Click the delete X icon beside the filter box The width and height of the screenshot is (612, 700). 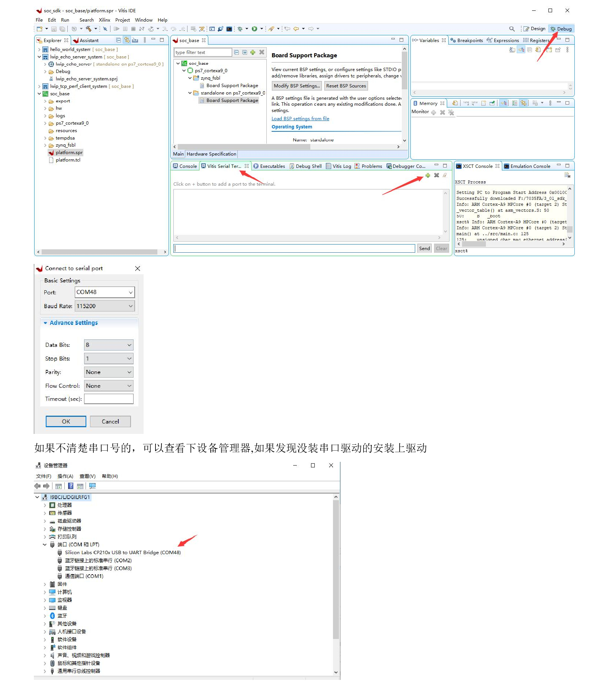(x=262, y=52)
